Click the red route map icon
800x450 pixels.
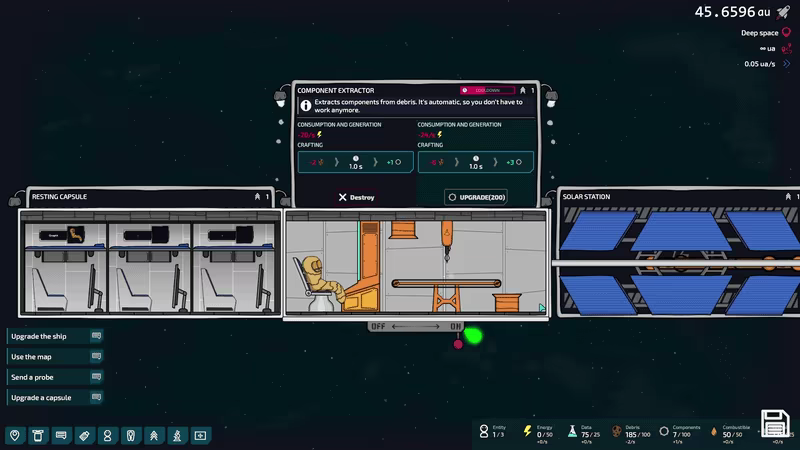[x=786, y=48]
